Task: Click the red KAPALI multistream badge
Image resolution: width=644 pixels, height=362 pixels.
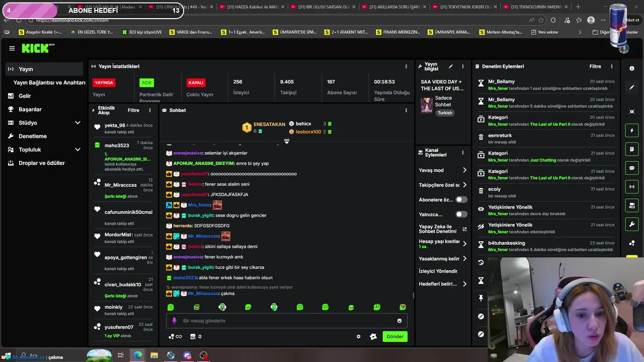Action: point(196,82)
